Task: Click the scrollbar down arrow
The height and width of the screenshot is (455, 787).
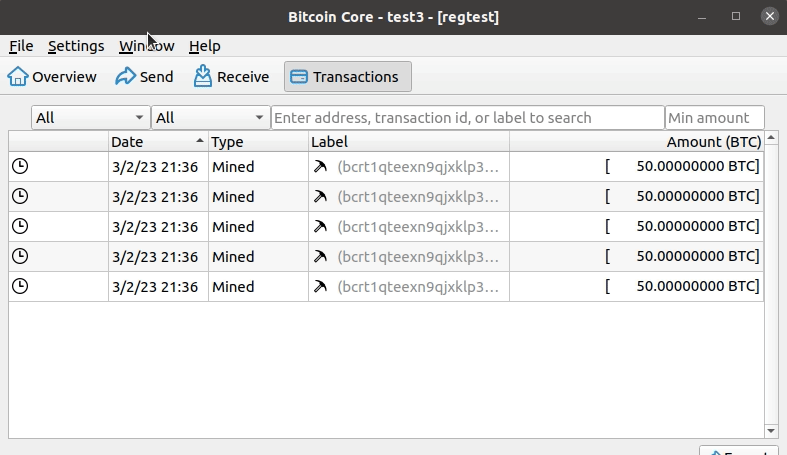Action: [771, 431]
